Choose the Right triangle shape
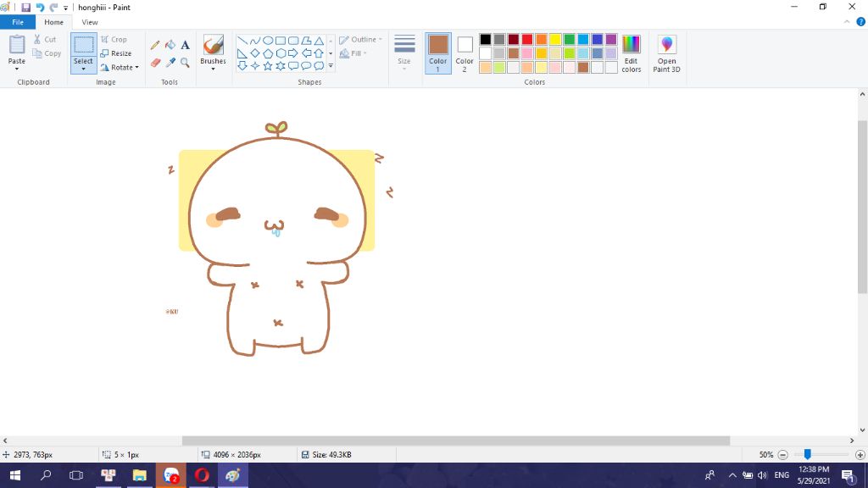868x488 pixels. [242, 53]
